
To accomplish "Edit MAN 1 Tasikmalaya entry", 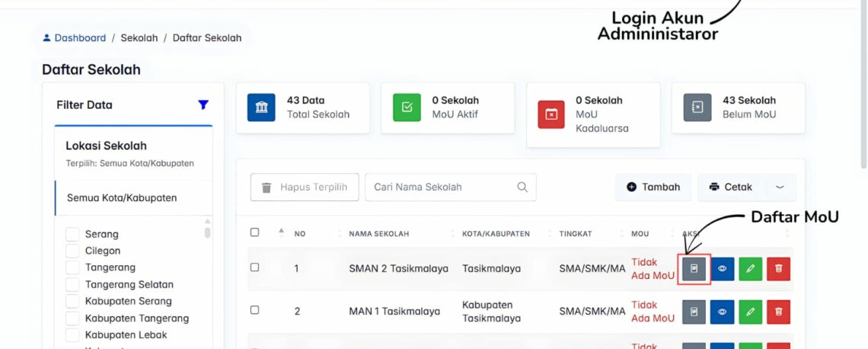I will (750, 312).
